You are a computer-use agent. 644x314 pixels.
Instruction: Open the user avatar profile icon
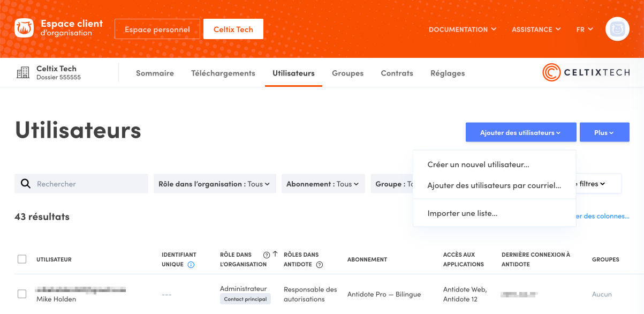point(617,29)
